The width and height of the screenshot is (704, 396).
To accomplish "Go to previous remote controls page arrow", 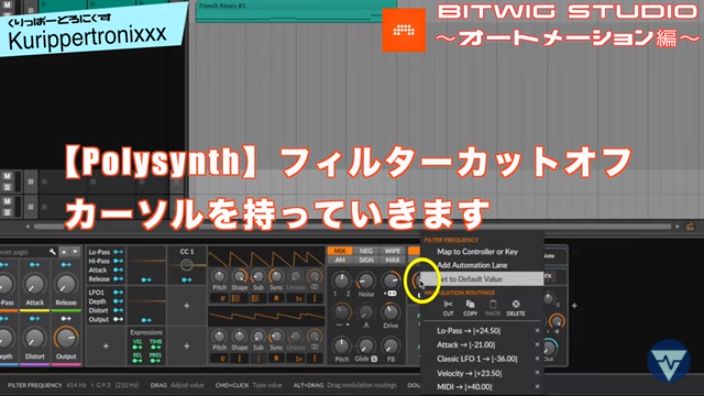I will point(64,252).
